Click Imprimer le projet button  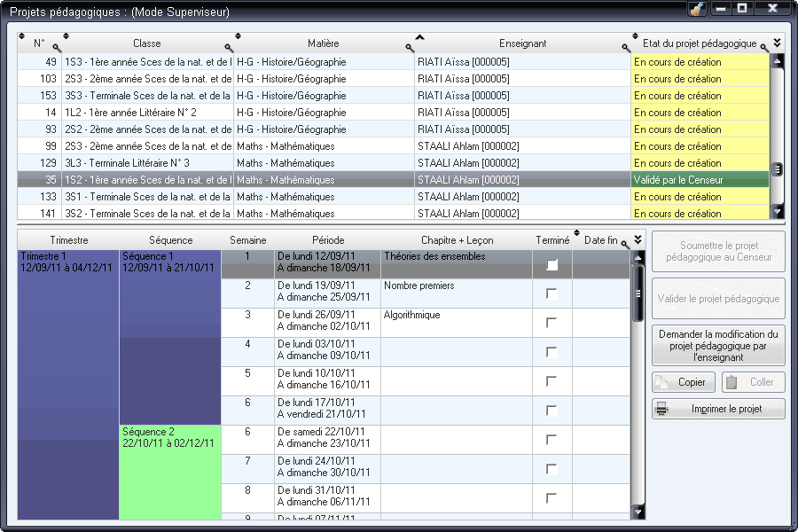click(718, 409)
